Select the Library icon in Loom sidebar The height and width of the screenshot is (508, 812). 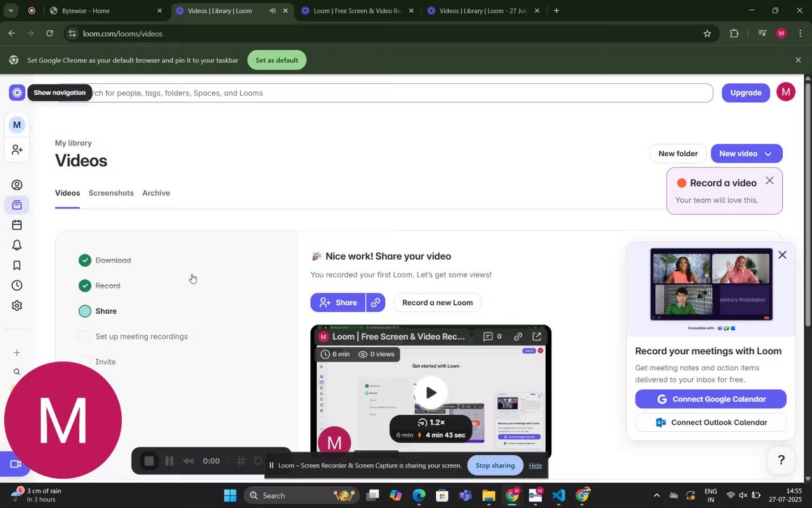[17, 205]
